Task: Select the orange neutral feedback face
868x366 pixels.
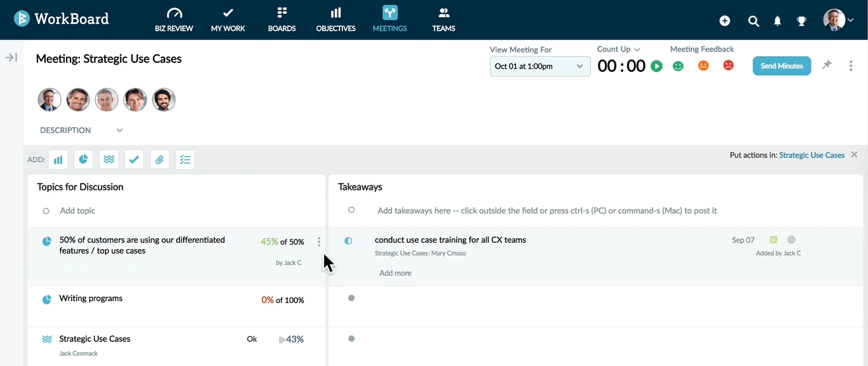Action: (x=703, y=65)
